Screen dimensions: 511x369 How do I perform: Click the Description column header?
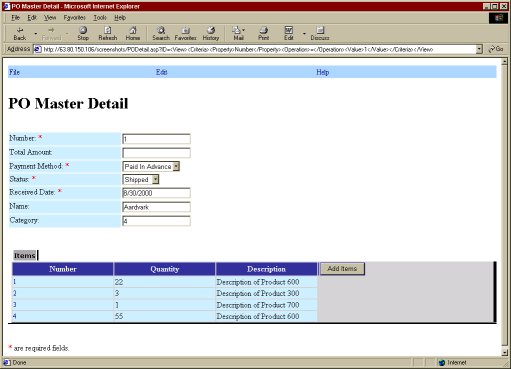click(266, 269)
